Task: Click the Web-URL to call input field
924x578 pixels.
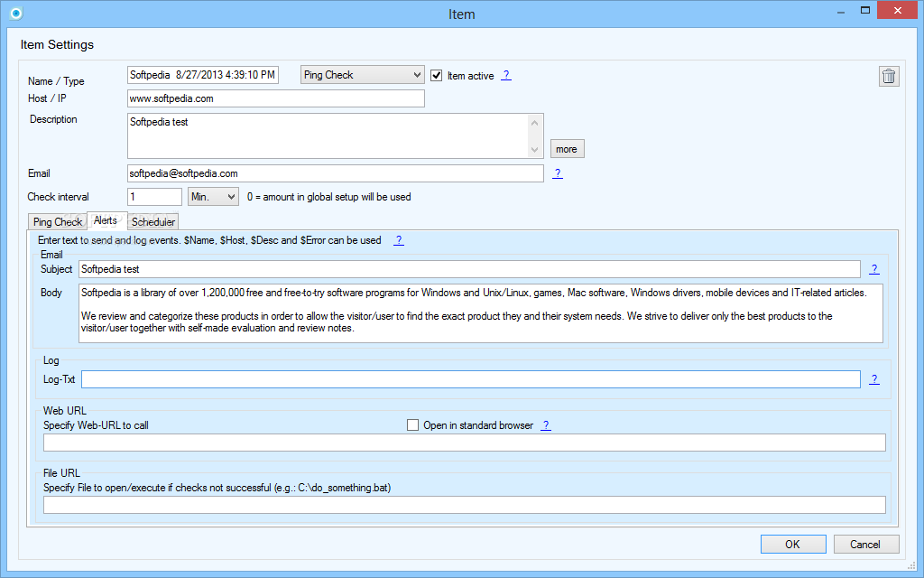Action: pyautogui.click(x=465, y=443)
